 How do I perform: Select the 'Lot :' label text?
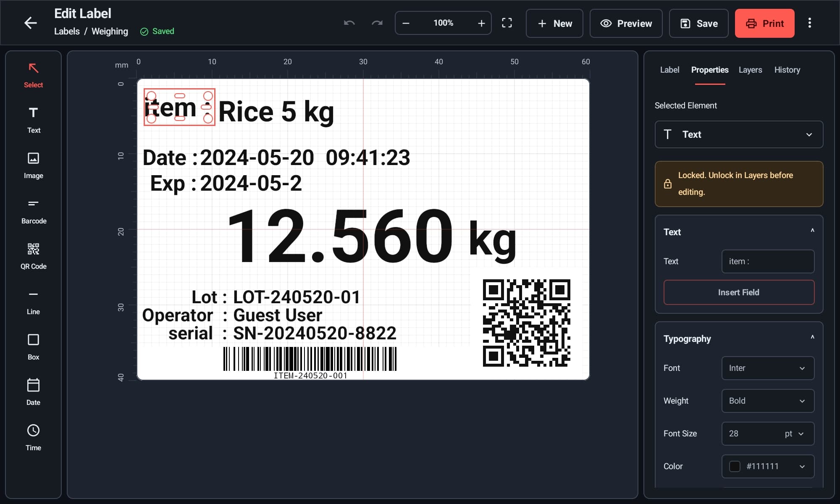click(x=209, y=297)
